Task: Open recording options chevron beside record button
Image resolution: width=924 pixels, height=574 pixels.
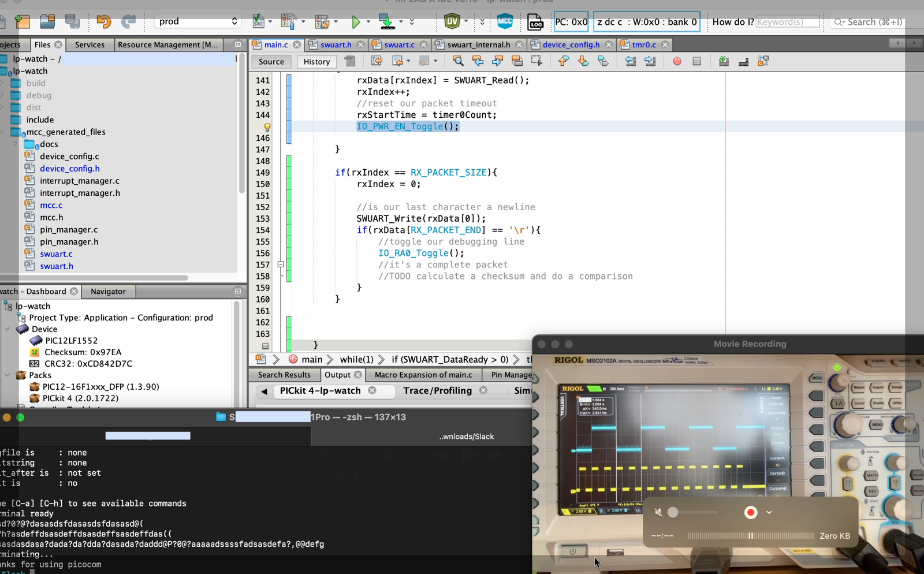Action: point(769,512)
